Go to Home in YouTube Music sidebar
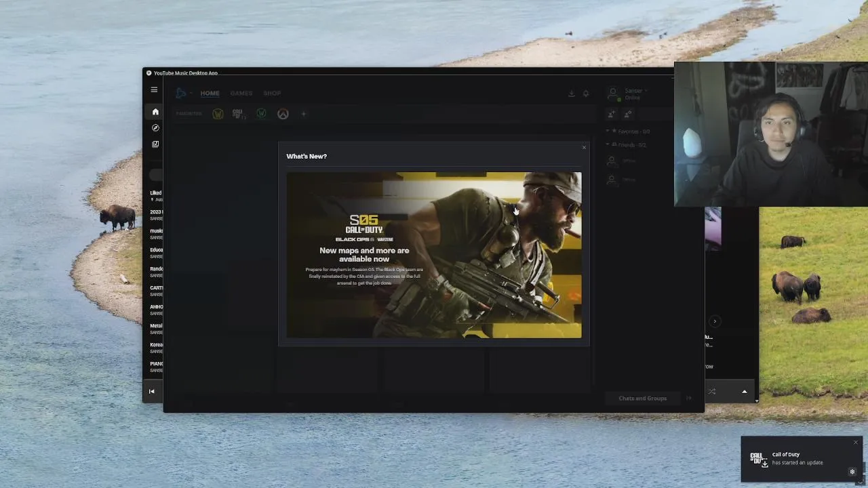The height and width of the screenshot is (488, 868). (155, 112)
